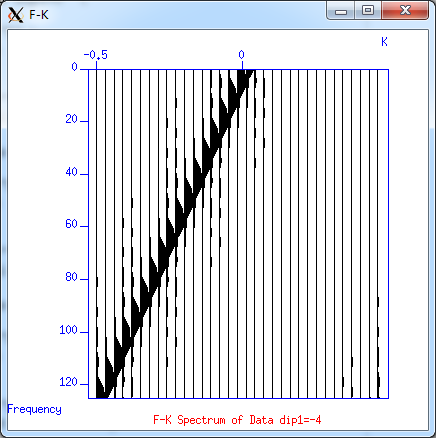436x438 pixels.
Task: Minimize the F-K window
Action: click(341, 11)
